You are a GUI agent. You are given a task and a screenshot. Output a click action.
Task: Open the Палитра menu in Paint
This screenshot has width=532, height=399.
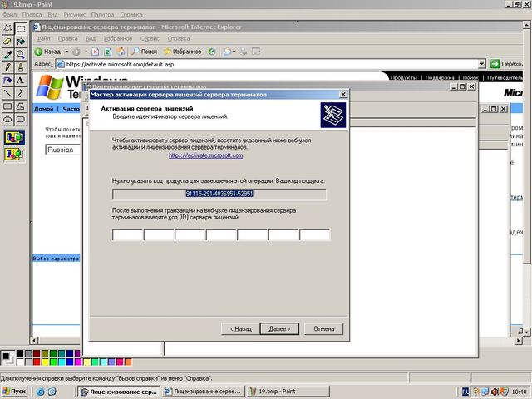pos(102,15)
